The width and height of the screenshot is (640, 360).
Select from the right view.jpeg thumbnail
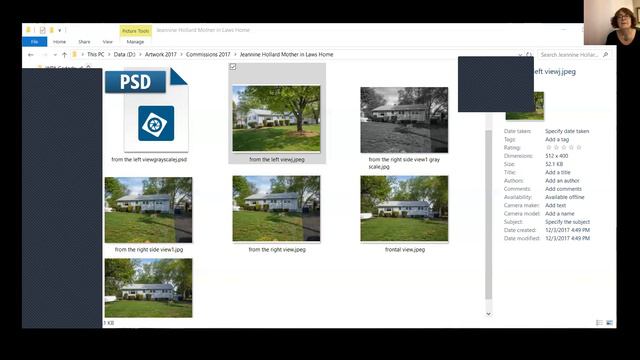click(276, 209)
